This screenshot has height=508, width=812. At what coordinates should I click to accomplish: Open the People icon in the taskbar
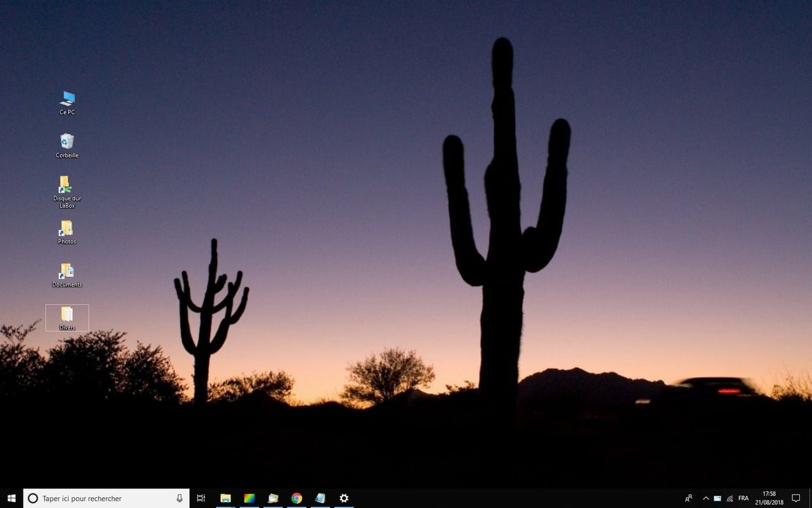[689, 498]
